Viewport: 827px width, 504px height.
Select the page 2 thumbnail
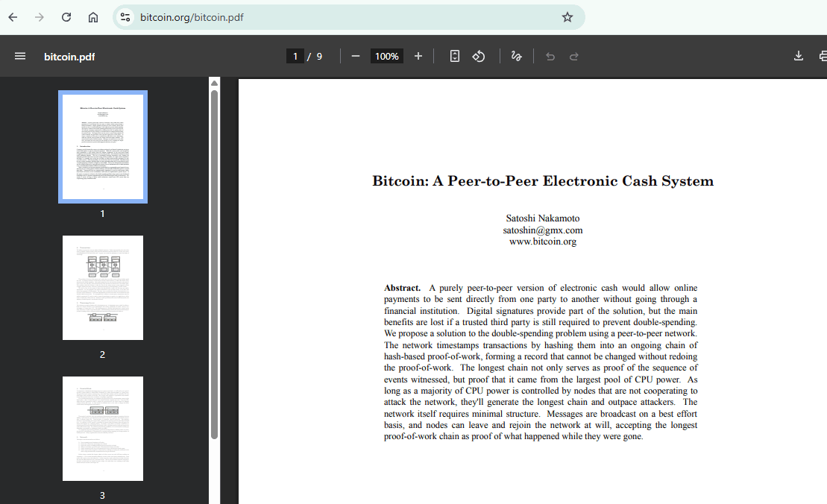(103, 288)
